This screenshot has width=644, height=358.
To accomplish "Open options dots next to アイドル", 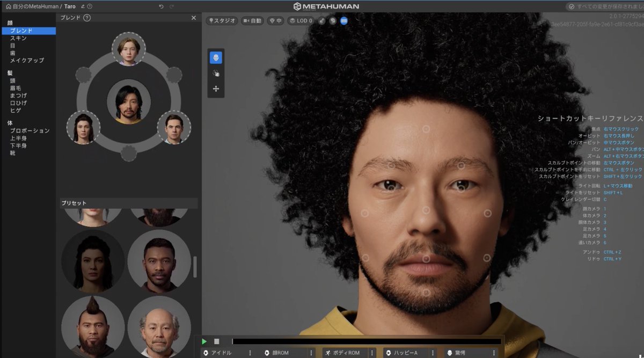I will coord(250,353).
